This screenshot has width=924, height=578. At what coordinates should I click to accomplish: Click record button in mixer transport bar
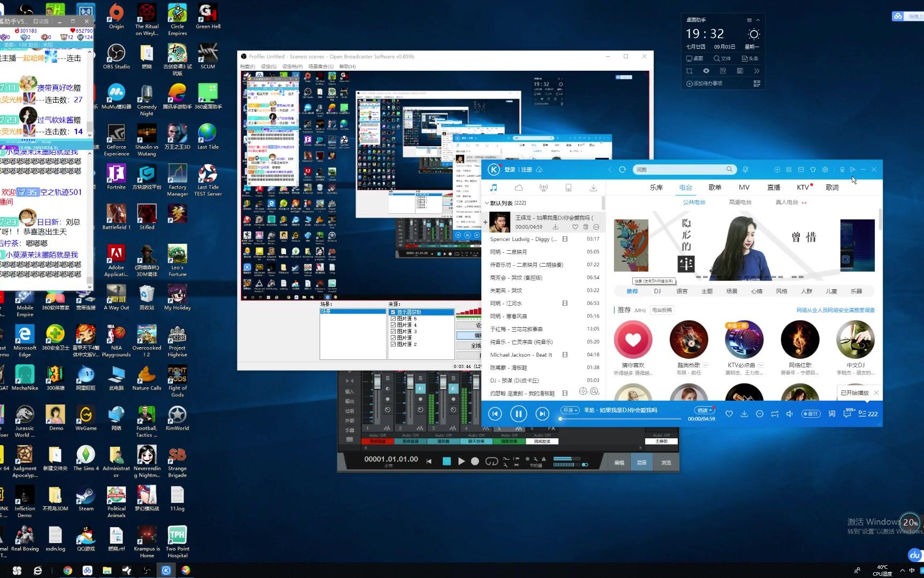[x=475, y=461]
